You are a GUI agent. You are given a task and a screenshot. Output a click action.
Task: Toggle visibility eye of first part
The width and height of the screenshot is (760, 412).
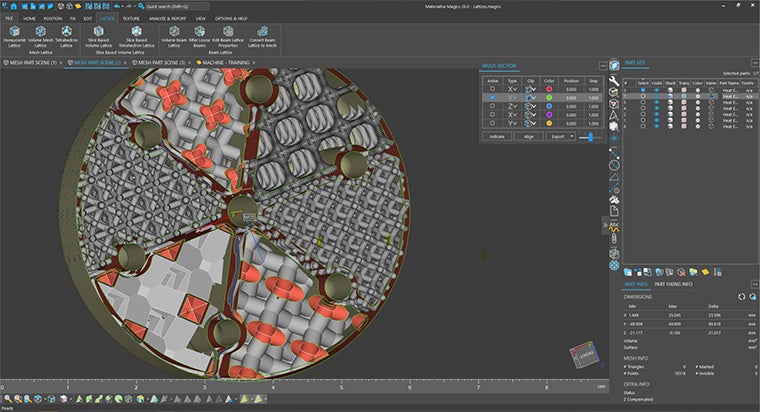pyautogui.click(x=657, y=90)
